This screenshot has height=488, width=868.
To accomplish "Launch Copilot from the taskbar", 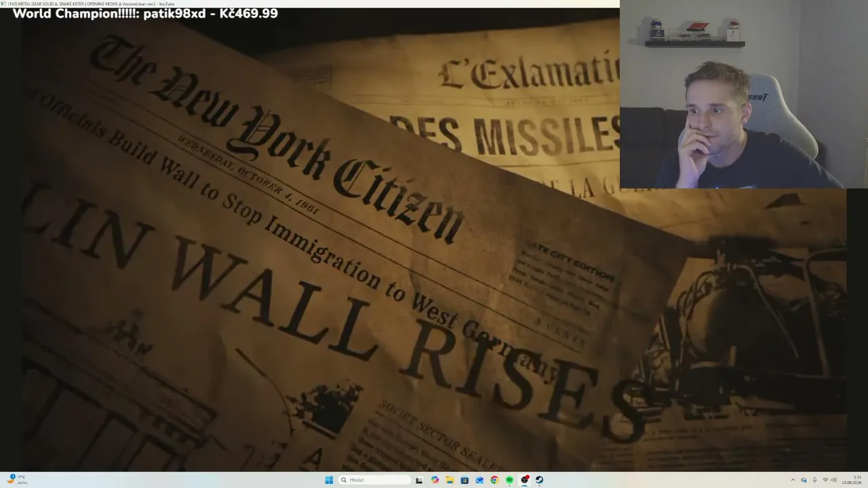I will (435, 480).
